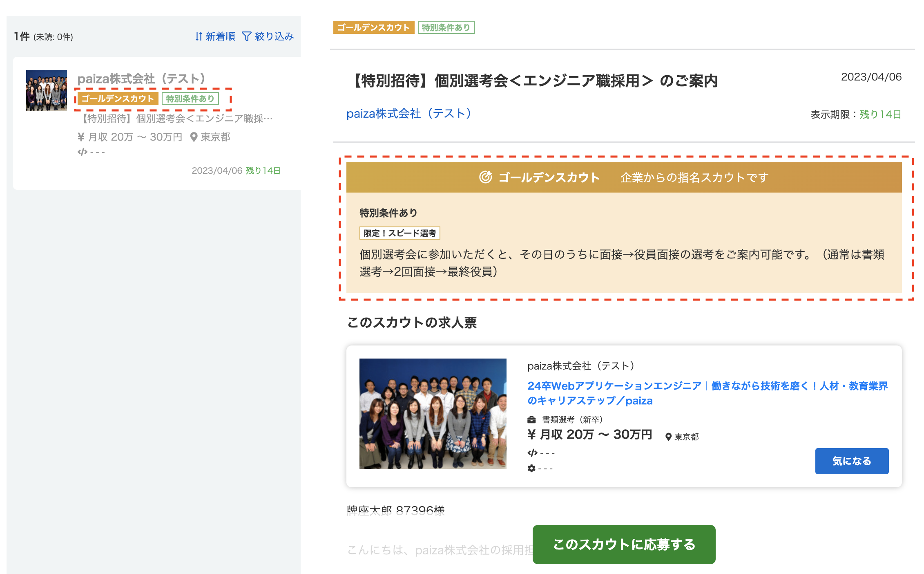924x574 pixels.
Task: Click the group photo in the job card
Action: click(x=433, y=413)
